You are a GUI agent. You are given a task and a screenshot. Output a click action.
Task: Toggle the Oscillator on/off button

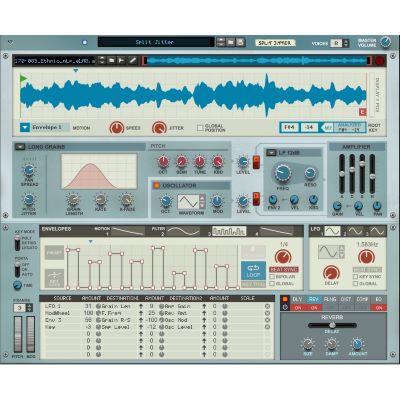tap(156, 186)
